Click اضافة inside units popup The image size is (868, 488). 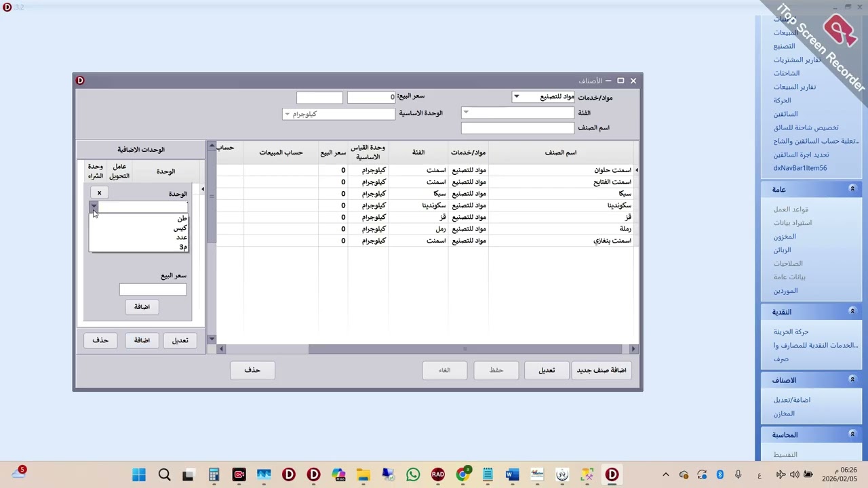click(x=142, y=307)
